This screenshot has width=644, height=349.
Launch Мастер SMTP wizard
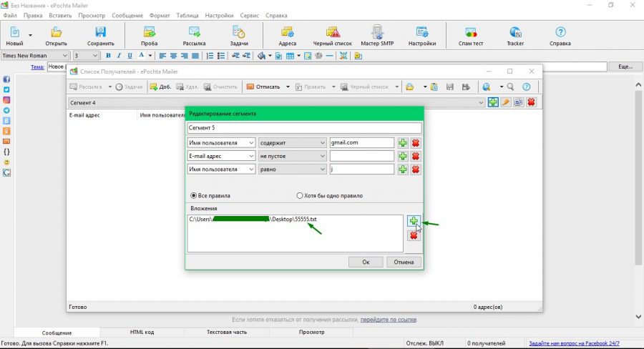point(377,36)
